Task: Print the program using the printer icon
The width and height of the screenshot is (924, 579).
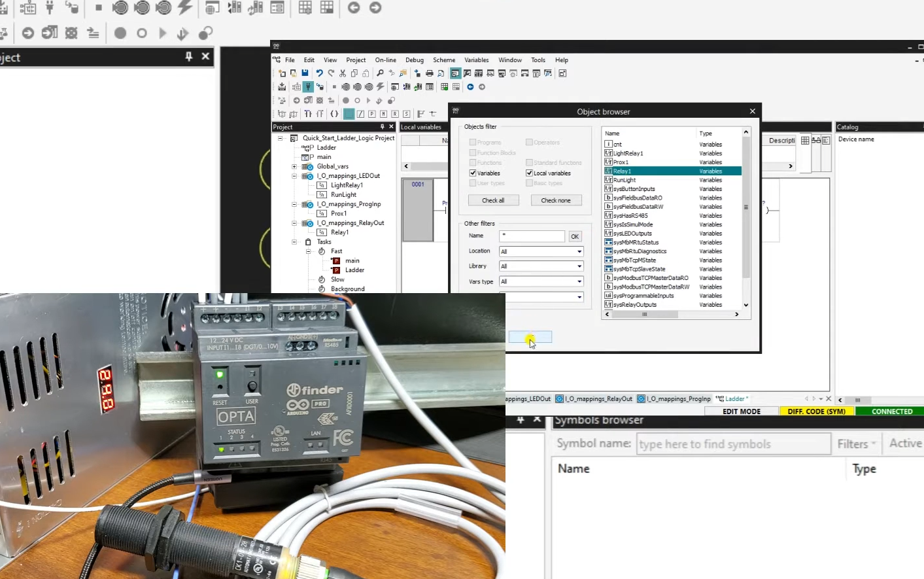Action: pyautogui.click(x=430, y=73)
